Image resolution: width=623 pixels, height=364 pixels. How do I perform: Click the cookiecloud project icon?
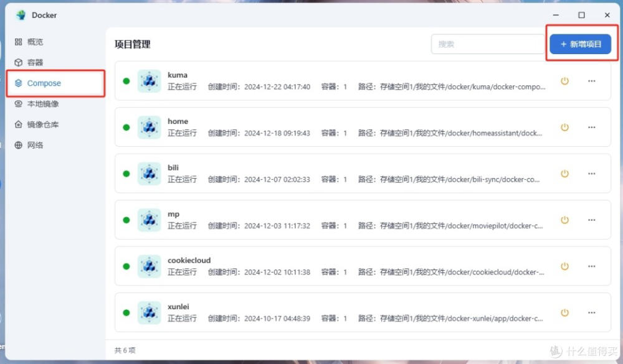(149, 266)
